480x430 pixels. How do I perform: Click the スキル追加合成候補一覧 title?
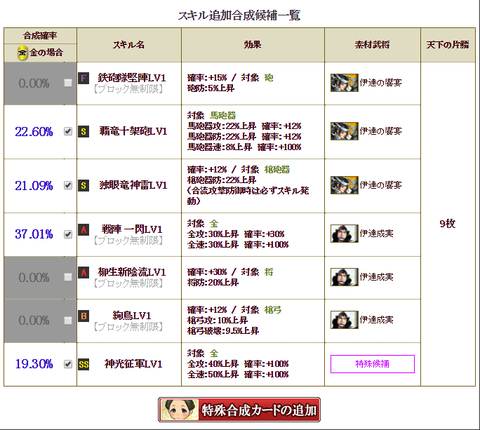(239, 15)
